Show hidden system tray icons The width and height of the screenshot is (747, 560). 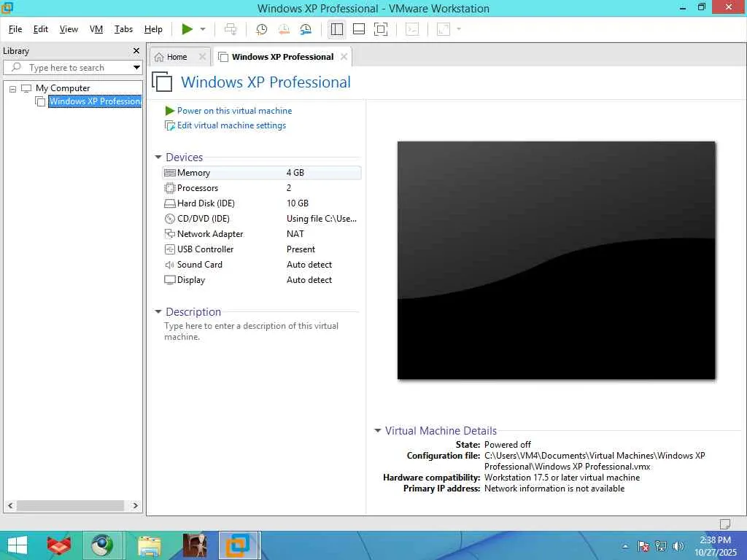tap(625, 546)
